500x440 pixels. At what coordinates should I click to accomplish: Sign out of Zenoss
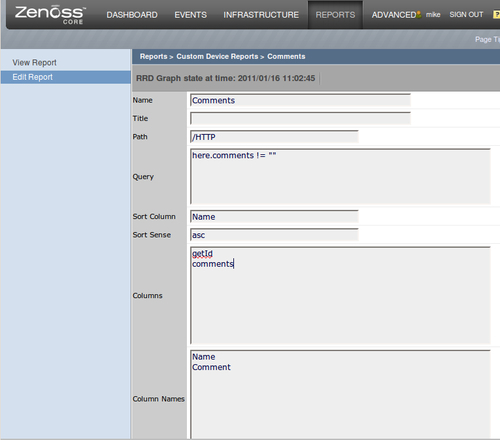tap(466, 15)
